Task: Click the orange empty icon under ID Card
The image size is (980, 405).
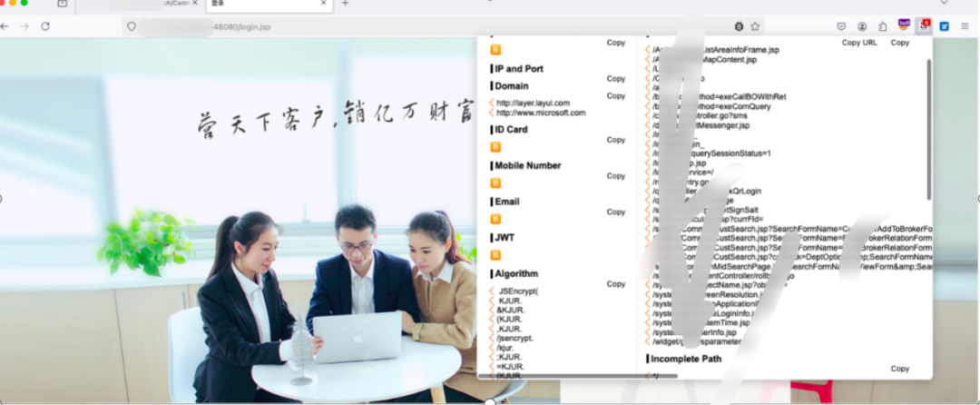Action: 495,147
